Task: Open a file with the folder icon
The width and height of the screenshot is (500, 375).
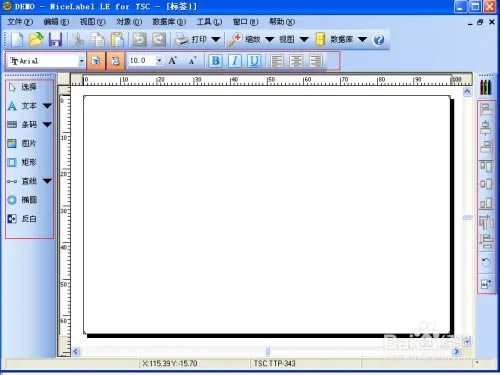Action: [36, 40]
